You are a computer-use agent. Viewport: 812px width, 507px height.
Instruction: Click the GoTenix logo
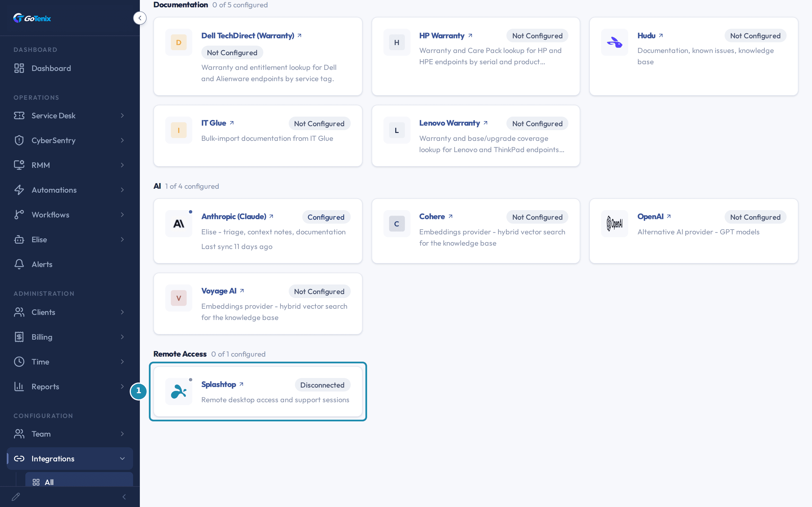point(32,18)
